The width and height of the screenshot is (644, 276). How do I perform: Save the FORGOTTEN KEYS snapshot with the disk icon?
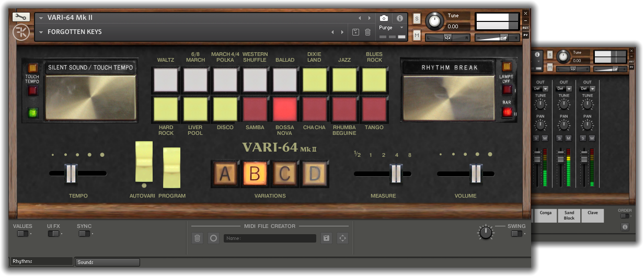[356, 32]
